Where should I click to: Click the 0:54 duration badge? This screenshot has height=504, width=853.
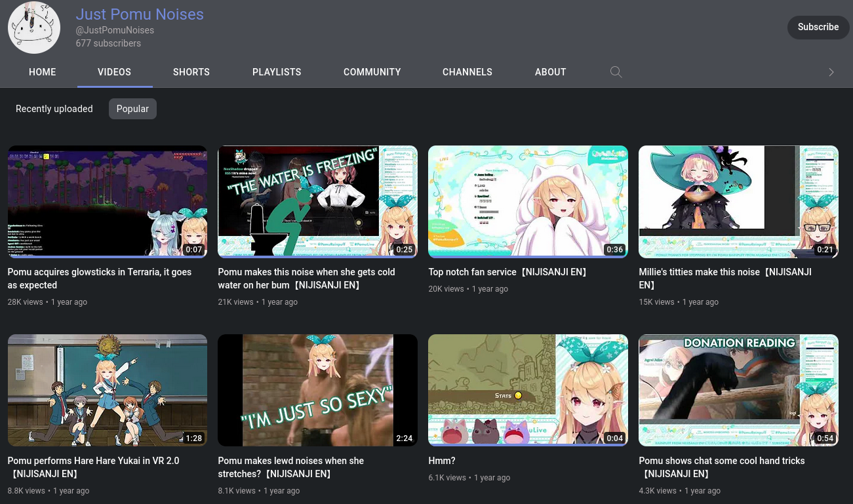click(825, 438)
